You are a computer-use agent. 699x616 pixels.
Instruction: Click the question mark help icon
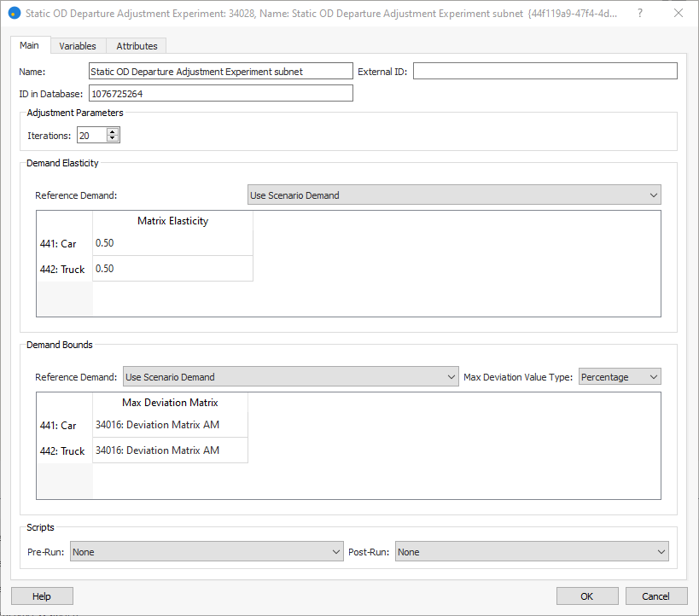(640, 14)
